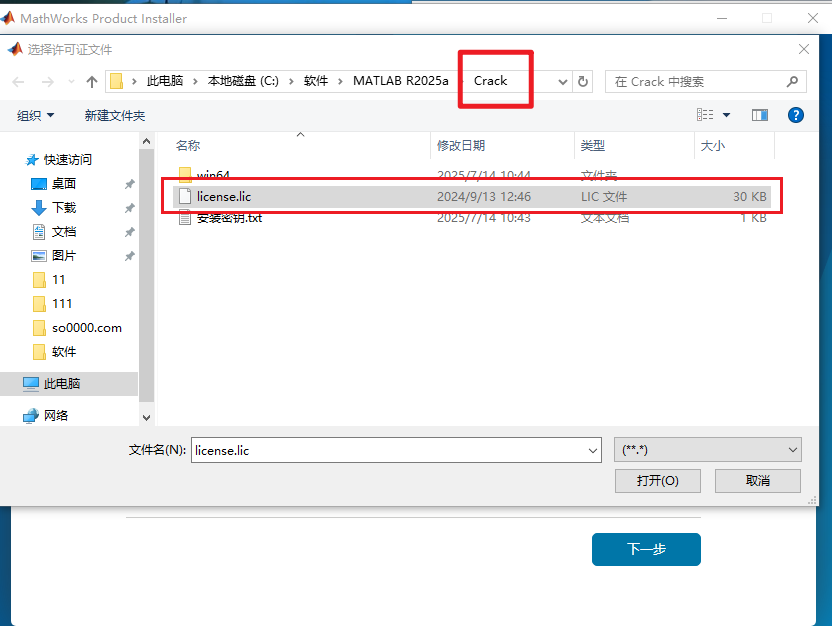Open the view options dropdown arrow
The image size is (832, 626).
[x=726, y=115]
